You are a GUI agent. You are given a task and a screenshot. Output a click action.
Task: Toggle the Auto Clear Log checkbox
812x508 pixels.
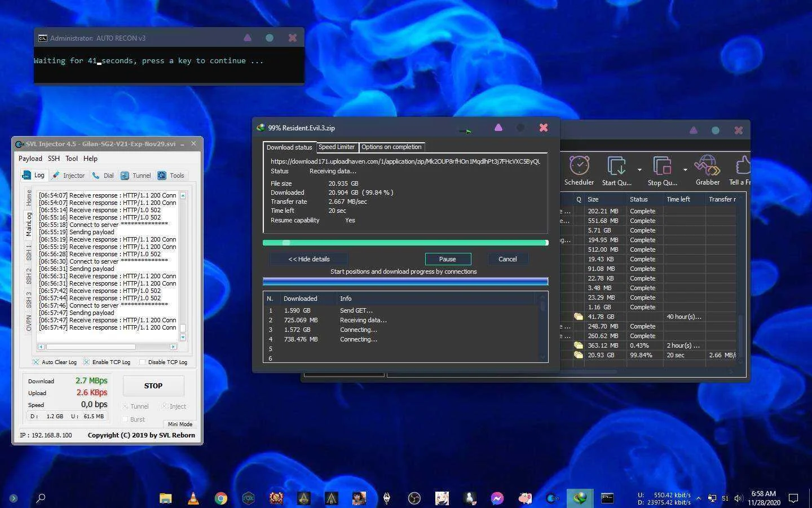36,362
